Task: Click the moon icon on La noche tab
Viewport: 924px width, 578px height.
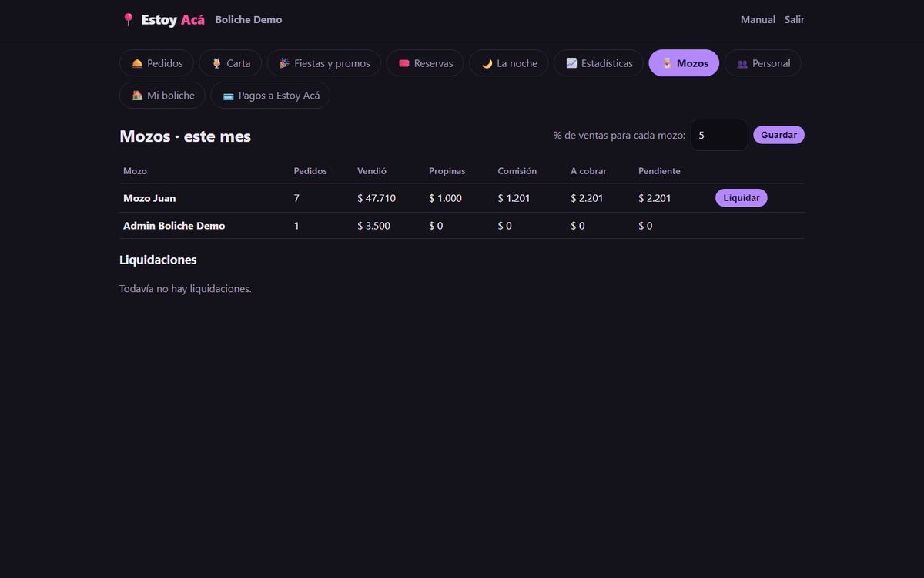Action: (x=487, y=63)
